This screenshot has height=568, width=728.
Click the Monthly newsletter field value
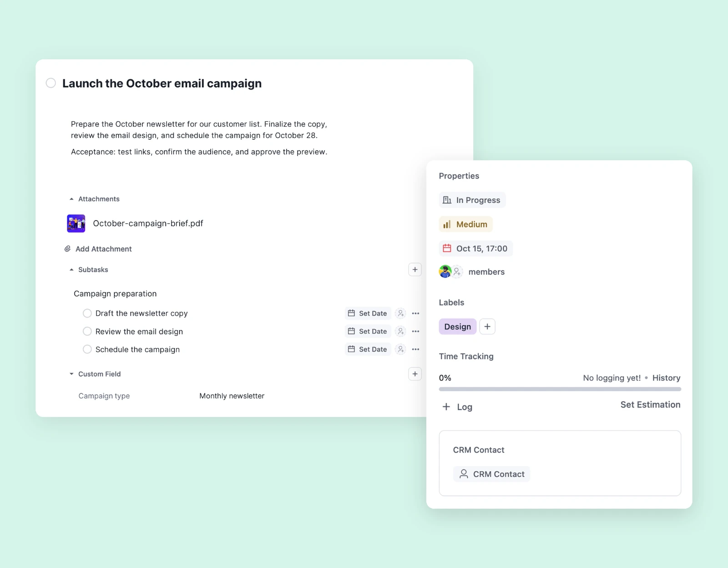click(232, 396)
